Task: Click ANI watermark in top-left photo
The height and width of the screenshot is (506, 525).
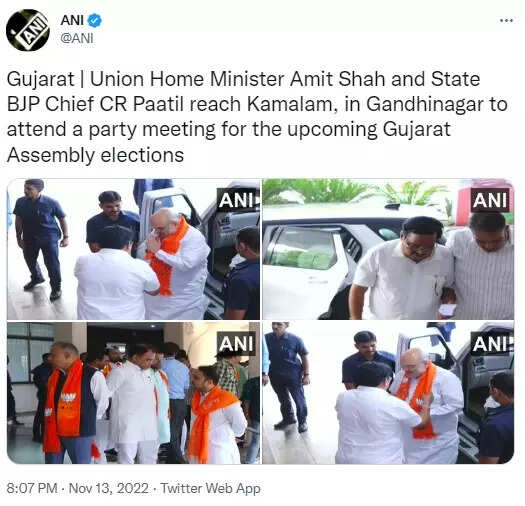Action: coord(238,200)
